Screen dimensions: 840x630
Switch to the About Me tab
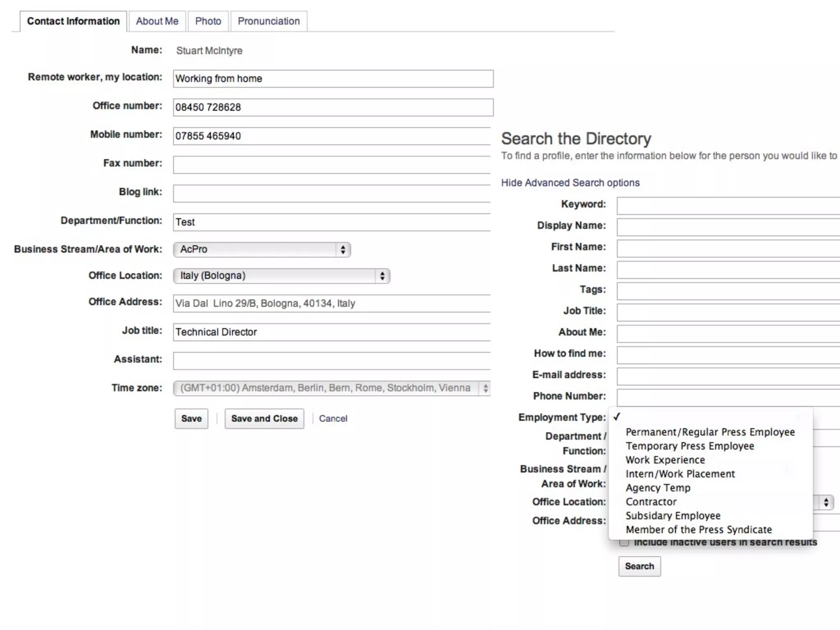[157, 21]
